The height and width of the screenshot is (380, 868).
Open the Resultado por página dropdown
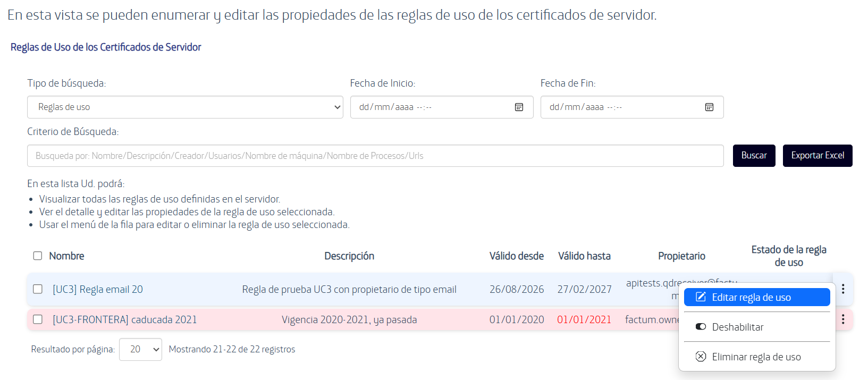click(x=140, y=349)
